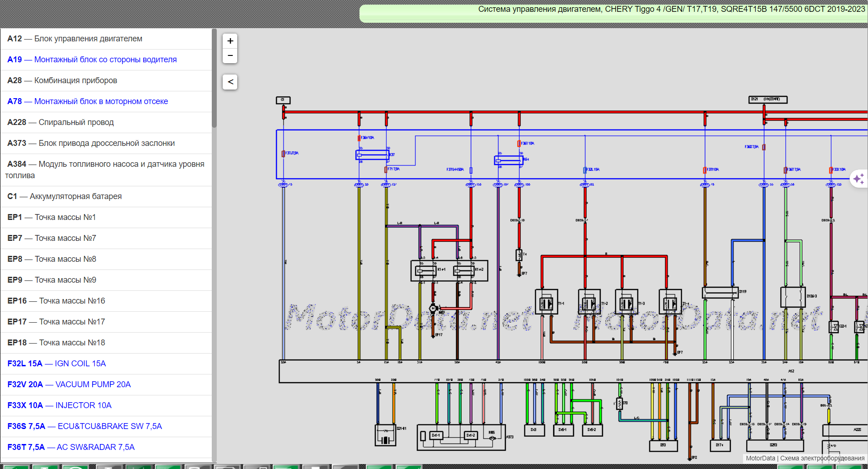Open F33X 10A INJECTOR fuse entry
Screen dimensions: 868x469
(x=60, y=405)
